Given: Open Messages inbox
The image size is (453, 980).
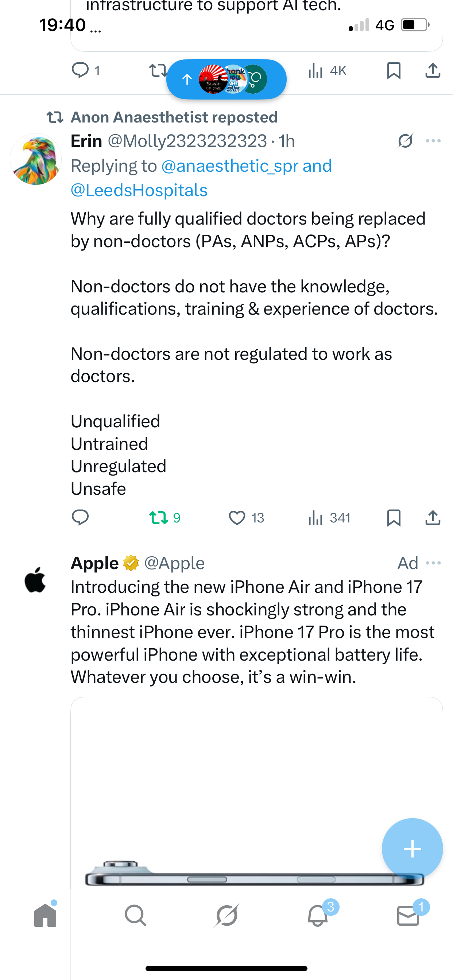Looking at the screenshot, I should click(408, 915).
